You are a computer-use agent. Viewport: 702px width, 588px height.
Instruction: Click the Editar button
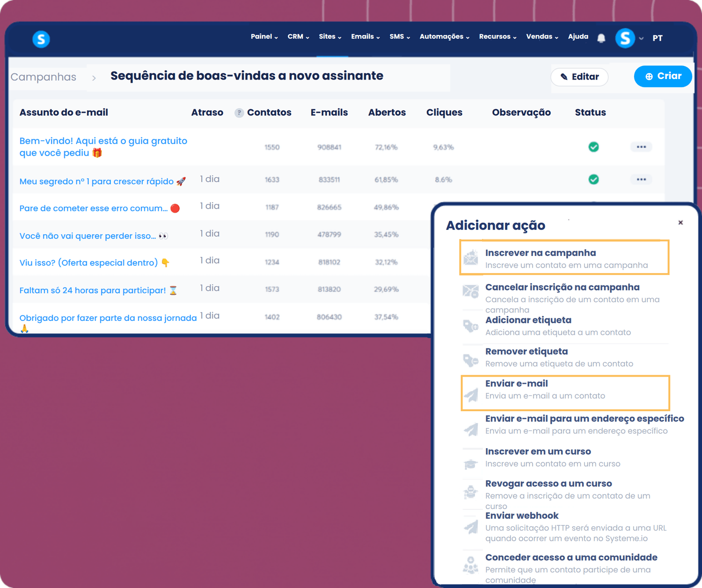579,77
